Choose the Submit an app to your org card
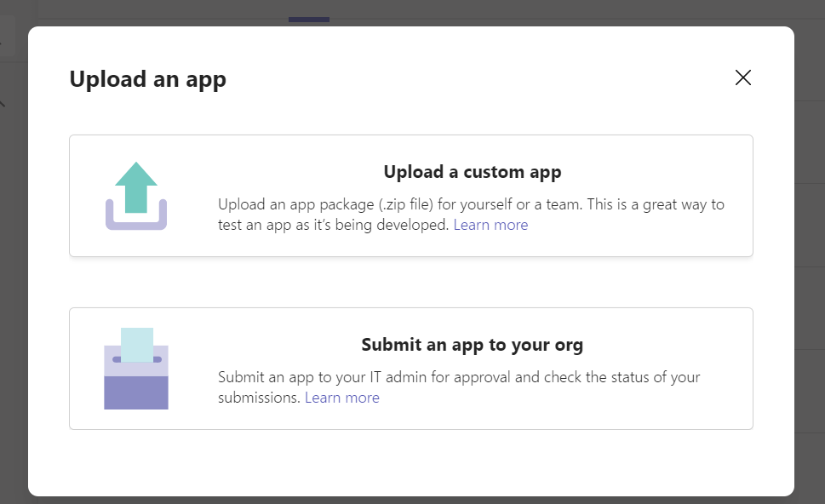Viewport: 825px width, 504px height. pos(411,369)
